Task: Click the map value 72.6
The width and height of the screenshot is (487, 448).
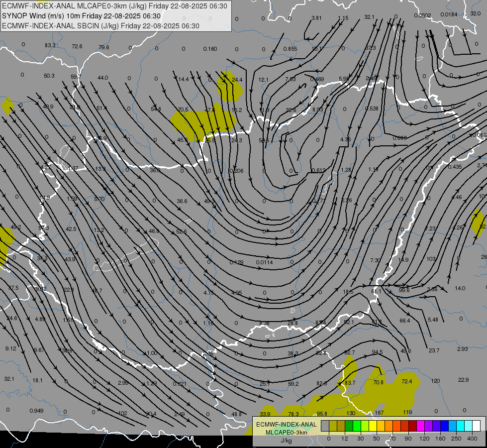Action: (77, 46)
